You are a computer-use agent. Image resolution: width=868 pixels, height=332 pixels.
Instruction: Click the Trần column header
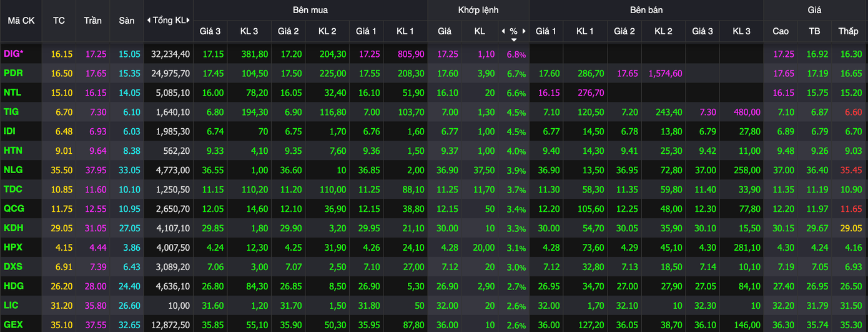click(x=92, y=21)
